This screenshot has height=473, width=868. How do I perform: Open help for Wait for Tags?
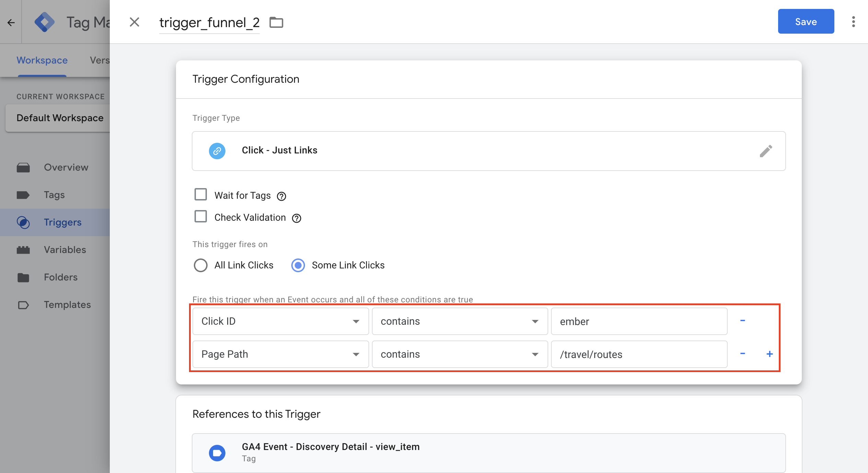(x=282, y=196)
